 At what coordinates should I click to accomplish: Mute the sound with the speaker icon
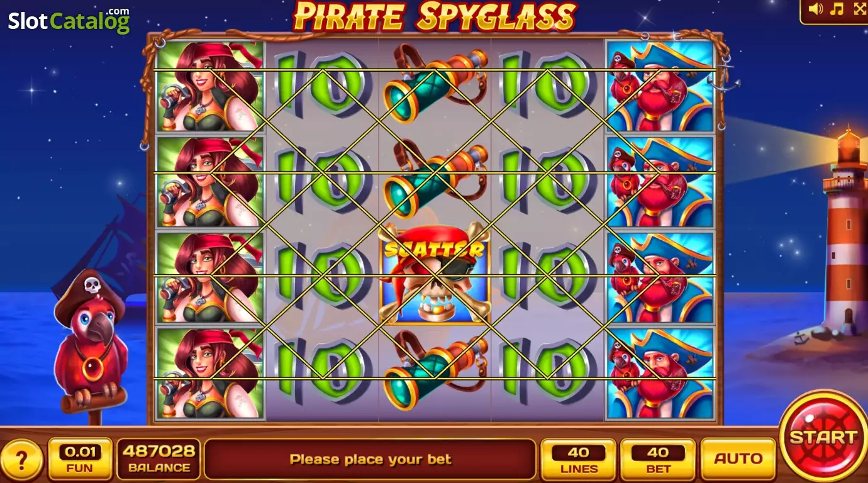(816, 9)
